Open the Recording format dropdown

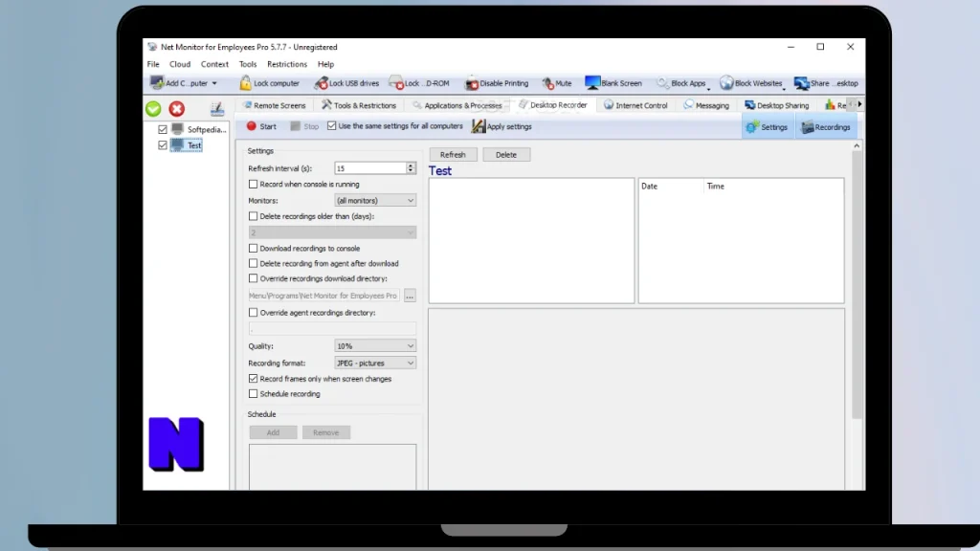pos(375,363)
